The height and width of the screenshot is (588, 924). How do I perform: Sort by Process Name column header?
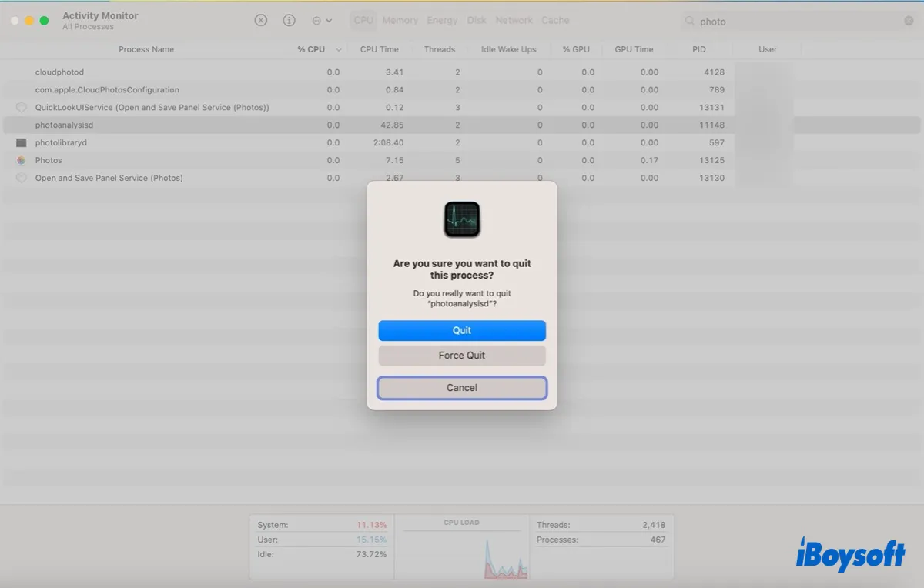point(146,49)
